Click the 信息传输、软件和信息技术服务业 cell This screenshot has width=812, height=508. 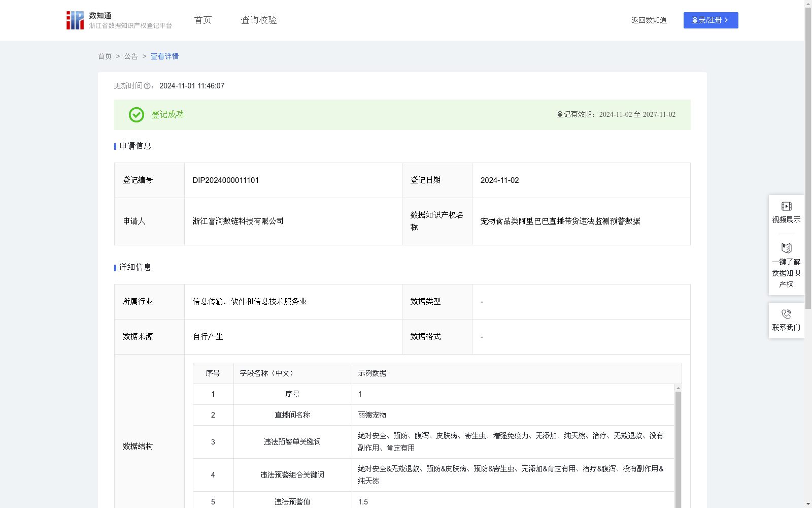click(x=293, y=302)
